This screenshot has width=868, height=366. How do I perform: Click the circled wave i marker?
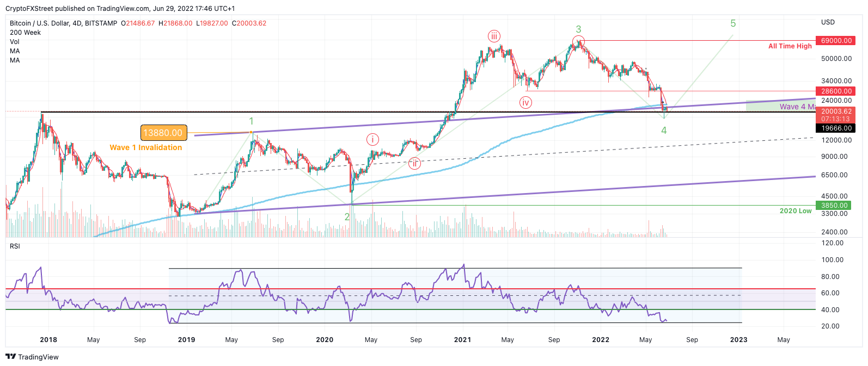click(x=372, y=139)
